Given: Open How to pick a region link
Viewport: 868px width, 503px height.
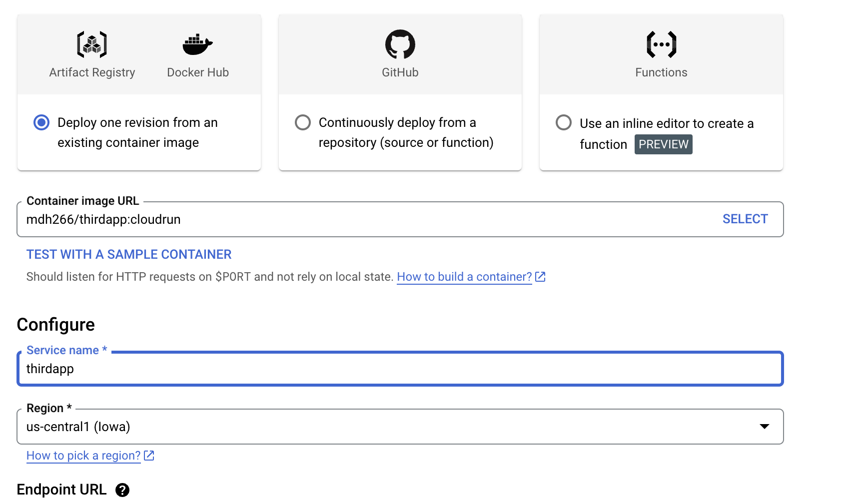Looking at the screenshot, I should pos(83,456).
